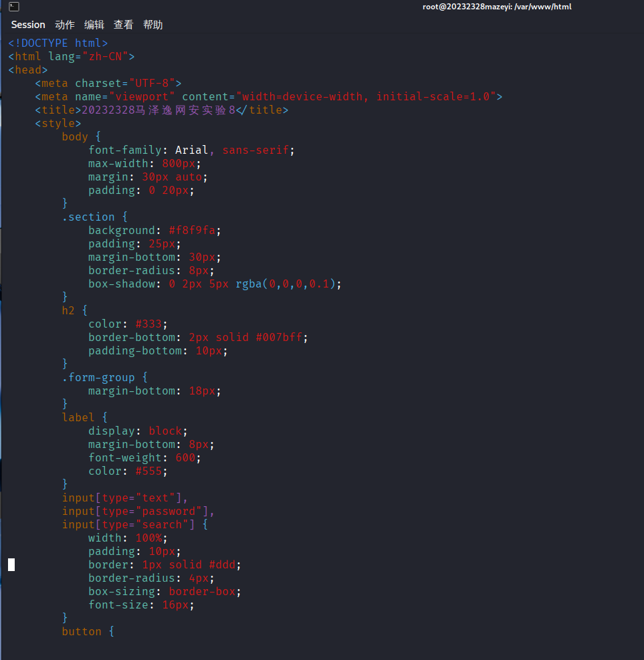Click the input[type="text"] selector
Viewport: 644px width, 660px height.
click(124, 498)
